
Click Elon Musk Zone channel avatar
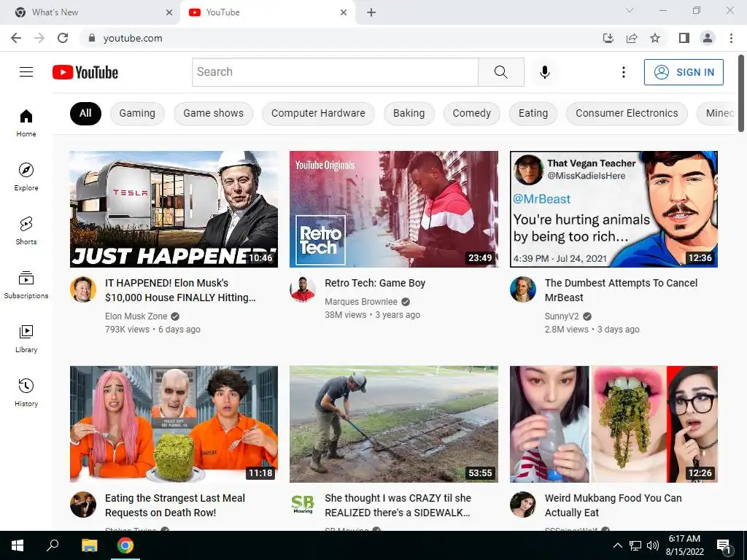click(83, 289)
